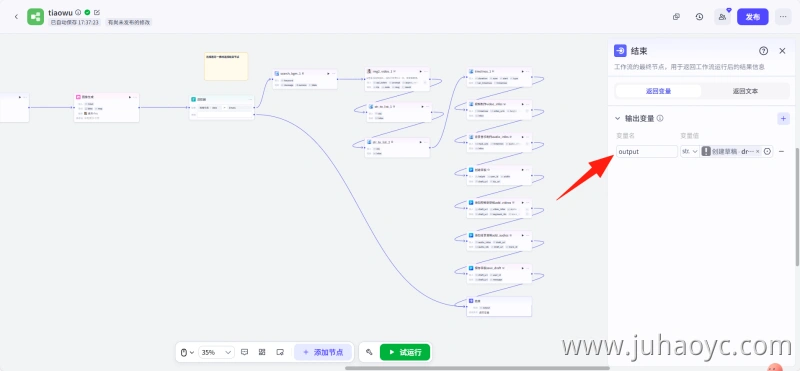
Task: Click the add comment icon in bottom toolbar
Action: [244, 352]
